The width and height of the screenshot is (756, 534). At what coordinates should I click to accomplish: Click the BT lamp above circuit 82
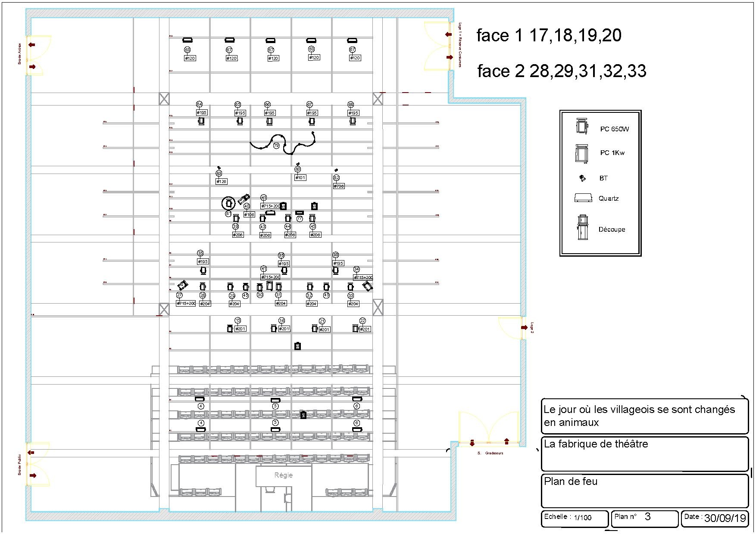click(336, 170)
